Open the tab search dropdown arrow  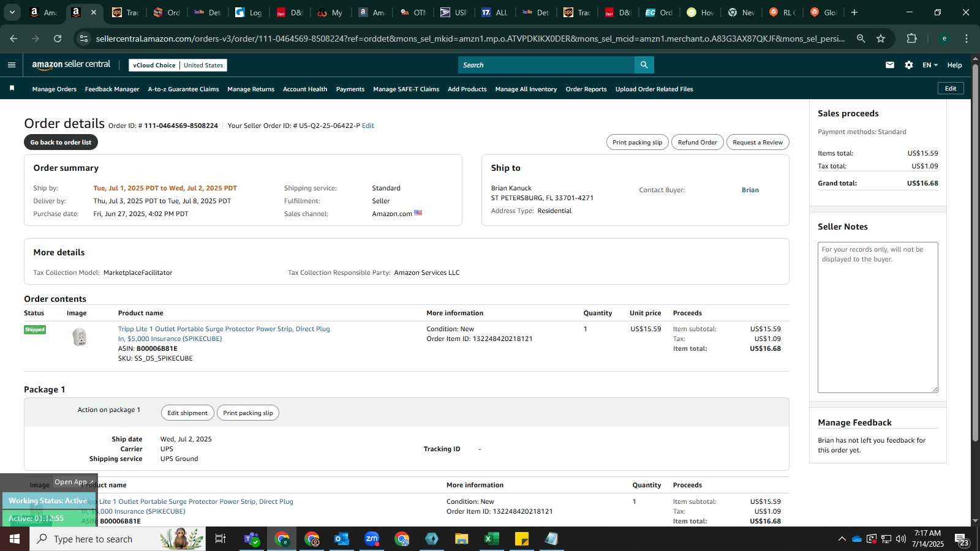pos(12,12)
